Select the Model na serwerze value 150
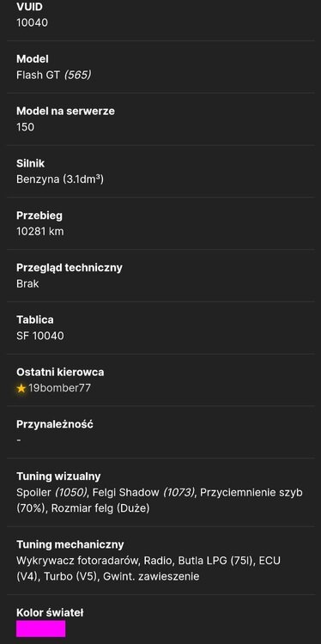Image resolution: width=321 pixels, height=644 pixels. pyautogui.click(x=26, y=127)
